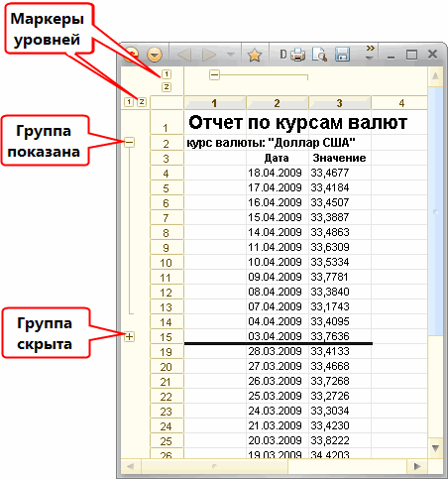Viewport: 448px width, 479px height.
Task: Select date cell 03.04.2009
Action: [278, 336]
